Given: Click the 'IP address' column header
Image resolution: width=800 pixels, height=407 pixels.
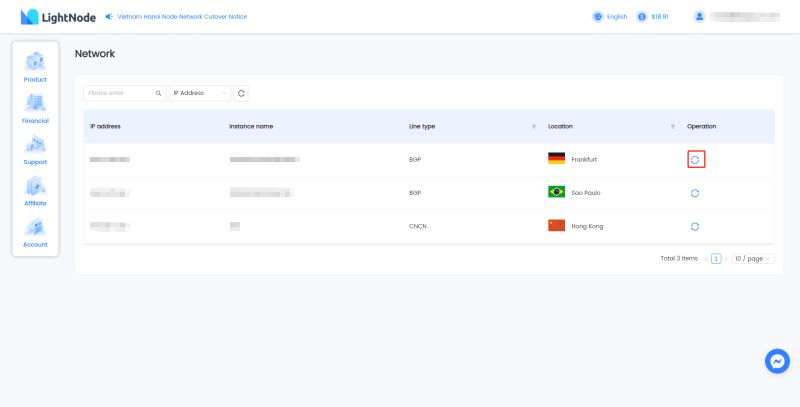Looking at the screenshot, I should pyautogui.click(x=105, y=126).
